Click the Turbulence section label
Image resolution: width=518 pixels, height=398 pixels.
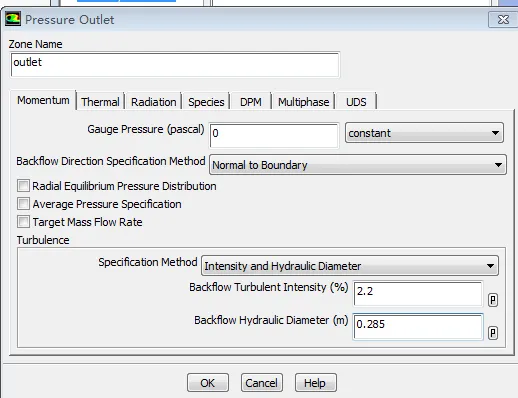coord(43,240)
